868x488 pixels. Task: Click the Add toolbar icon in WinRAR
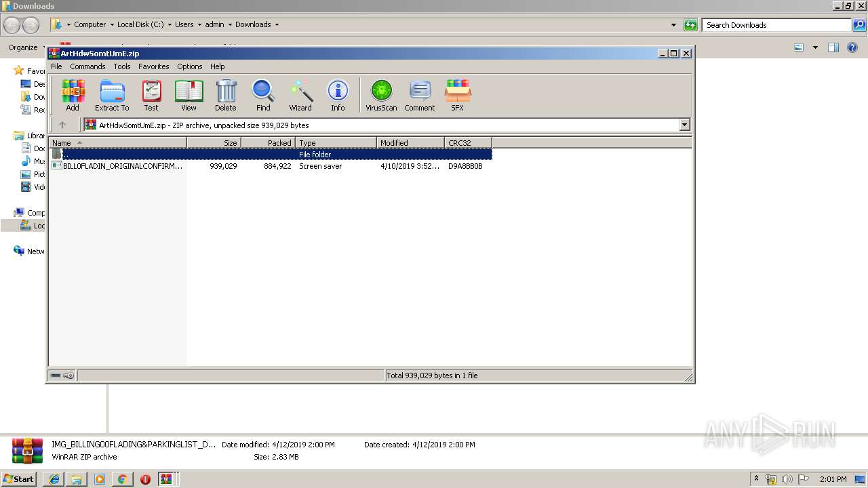click(73, 95)
